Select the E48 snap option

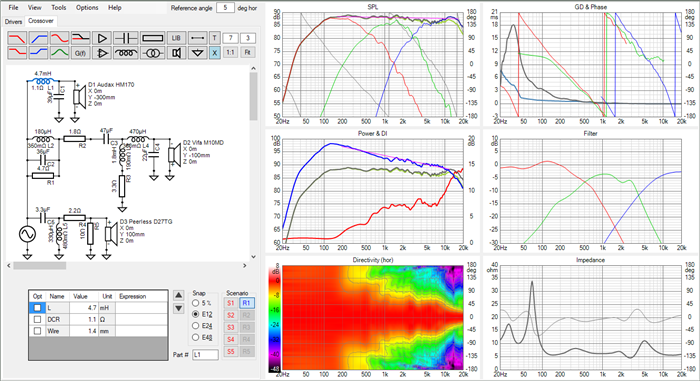(x=195, y=337)
